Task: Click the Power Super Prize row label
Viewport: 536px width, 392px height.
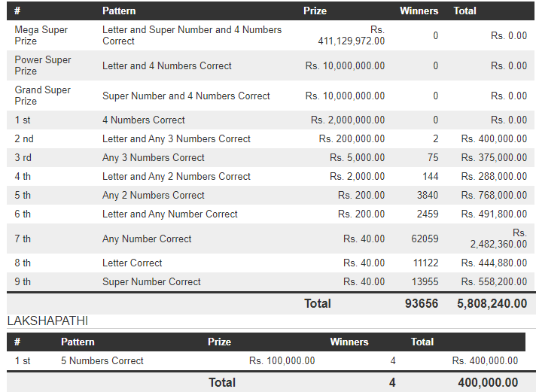Action: click(x=43, y=65)
